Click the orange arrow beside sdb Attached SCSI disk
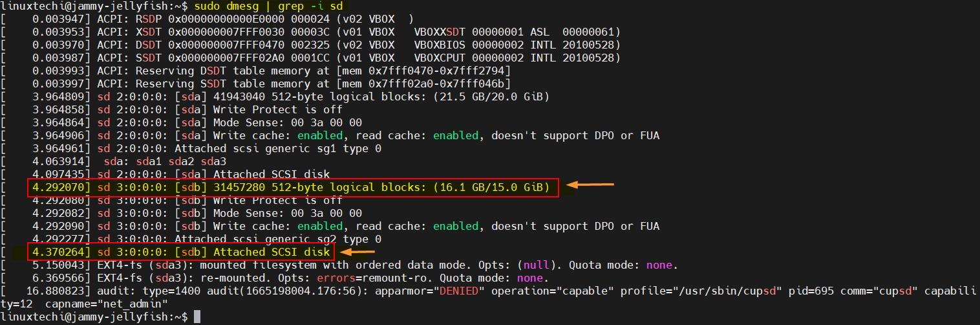 coord(358,251)
